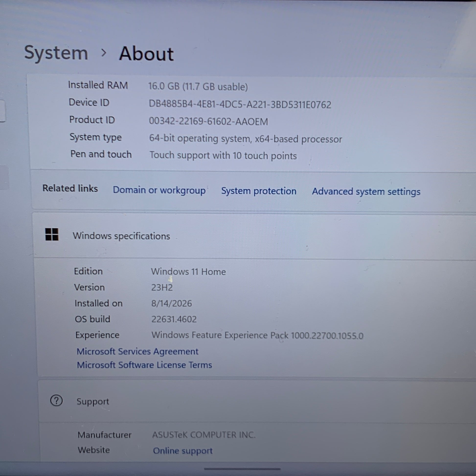Click the Related links label
This screenshot has width=476, height=476.
(70, 188)
